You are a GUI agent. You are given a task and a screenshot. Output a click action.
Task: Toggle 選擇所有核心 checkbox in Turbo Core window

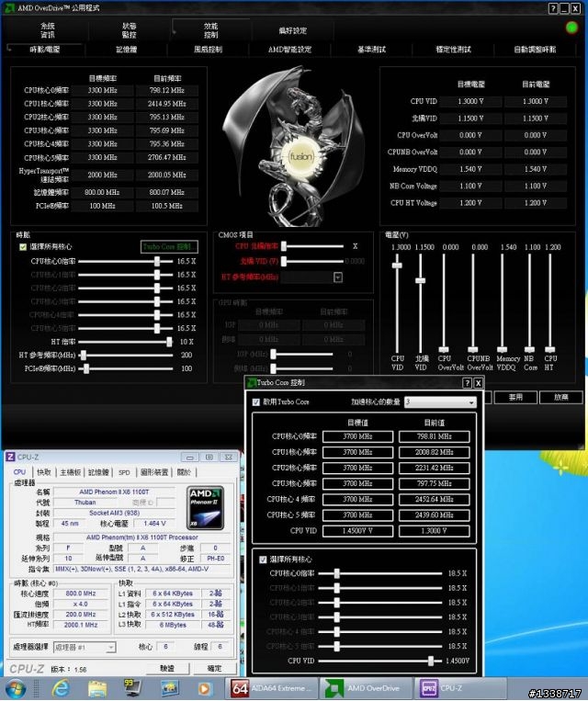pos(263,560)
